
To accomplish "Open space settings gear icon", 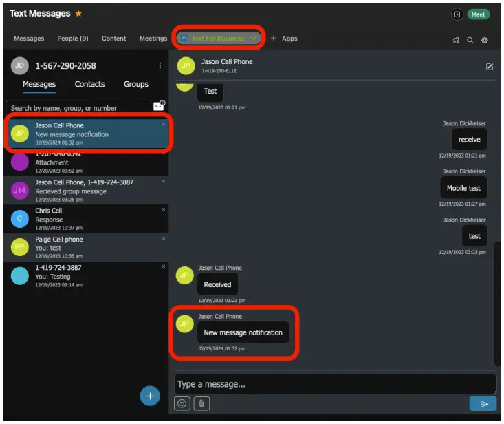I will (484, 40).
